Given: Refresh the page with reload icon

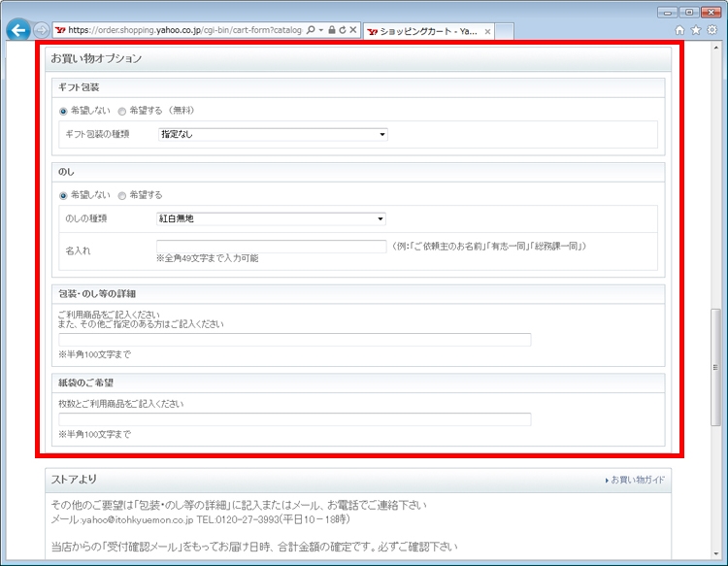Looking at the screenshot, I should pyautogui.click(x=343, y=30).
